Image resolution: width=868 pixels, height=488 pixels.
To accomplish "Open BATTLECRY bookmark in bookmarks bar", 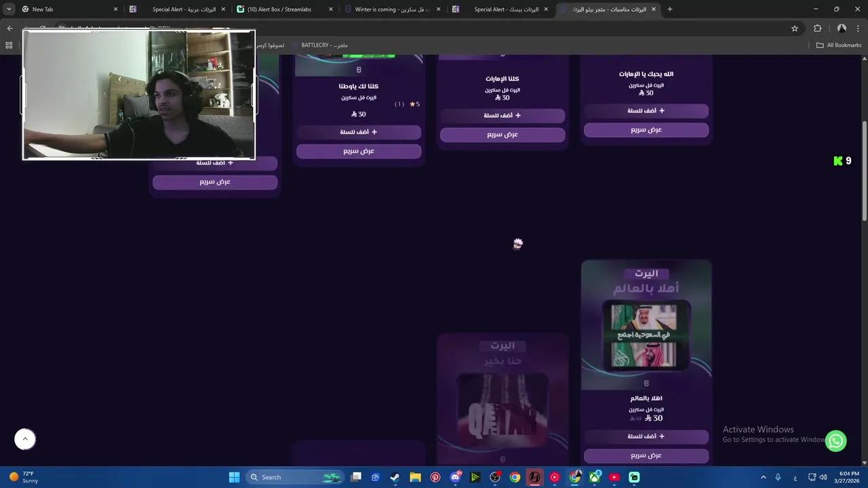I will (x=319, y=45).
